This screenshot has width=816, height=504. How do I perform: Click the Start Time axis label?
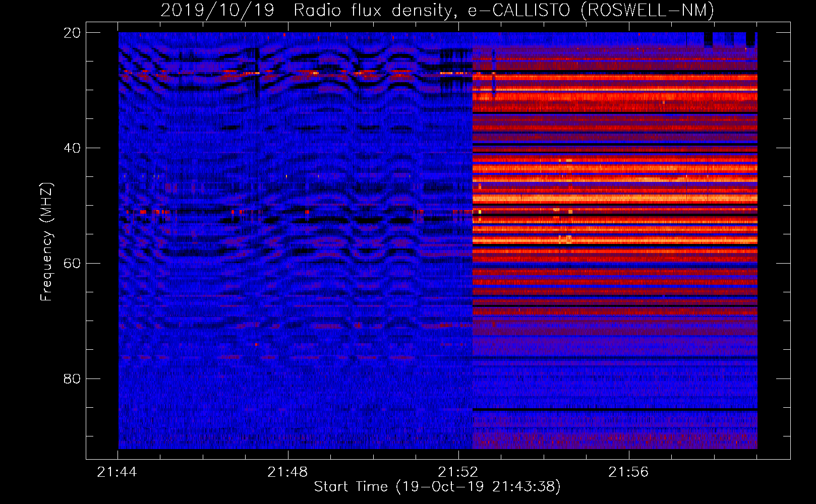click(437, 487)
